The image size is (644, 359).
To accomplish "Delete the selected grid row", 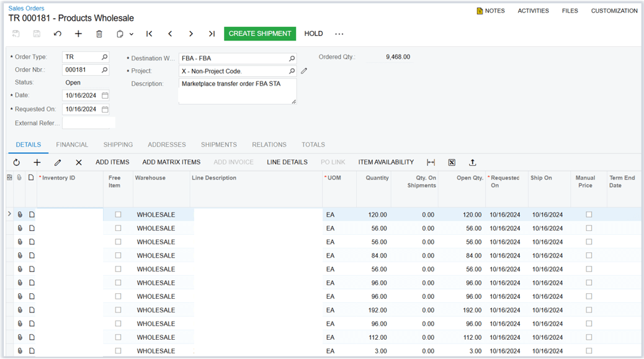I will pos(79,163).
